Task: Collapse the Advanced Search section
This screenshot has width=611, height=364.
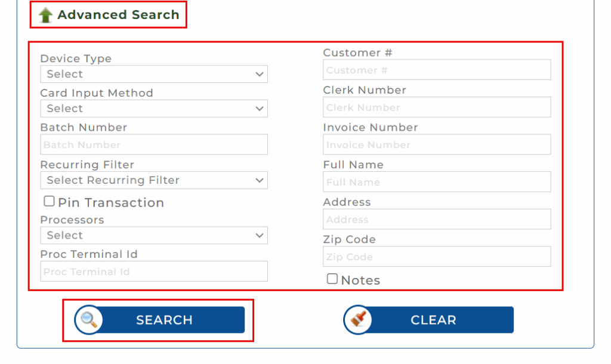Action: pyautogui.click(x=118, y=16)
